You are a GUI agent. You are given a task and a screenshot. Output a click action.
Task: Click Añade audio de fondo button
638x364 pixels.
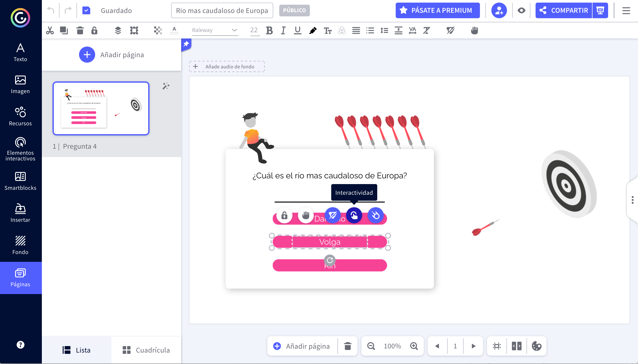click(x=227, y=67)
